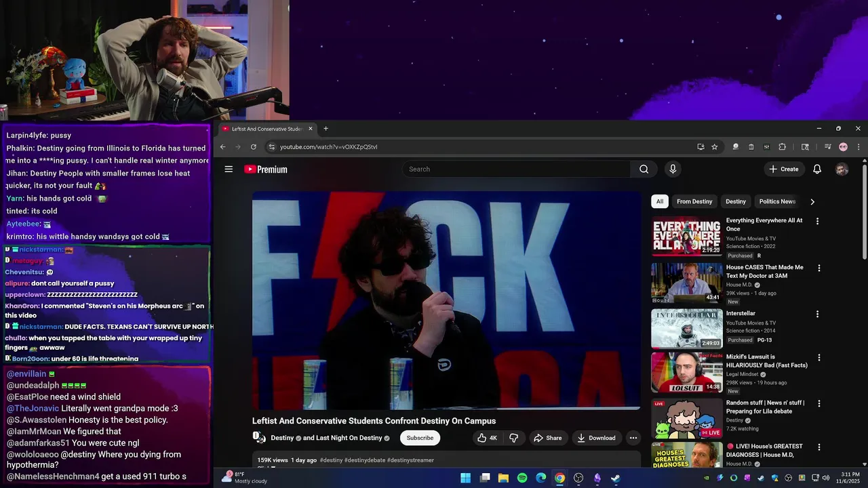
Task: Open the YouTube account avatar menu
Action: tap(842, 169)
